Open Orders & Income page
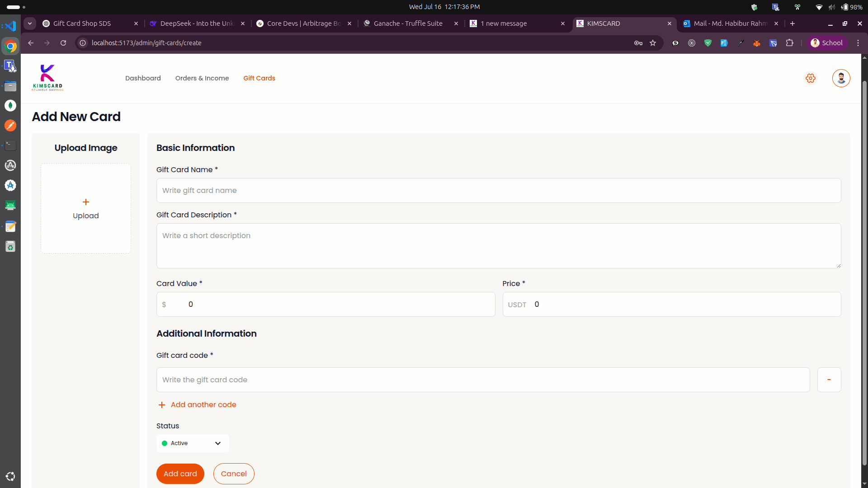The image size is (868, 488). (x=202, y=78)
